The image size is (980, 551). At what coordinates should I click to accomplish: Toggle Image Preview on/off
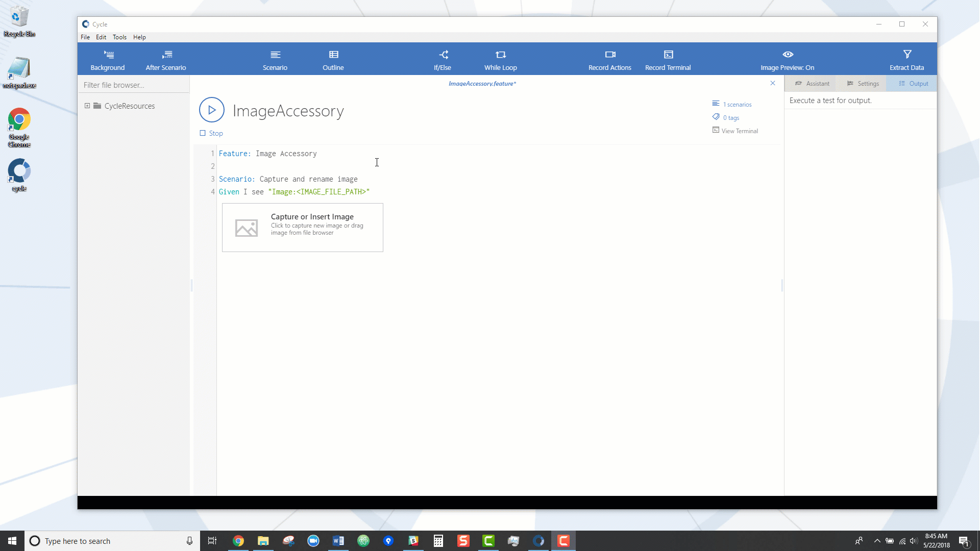[788, 60]
